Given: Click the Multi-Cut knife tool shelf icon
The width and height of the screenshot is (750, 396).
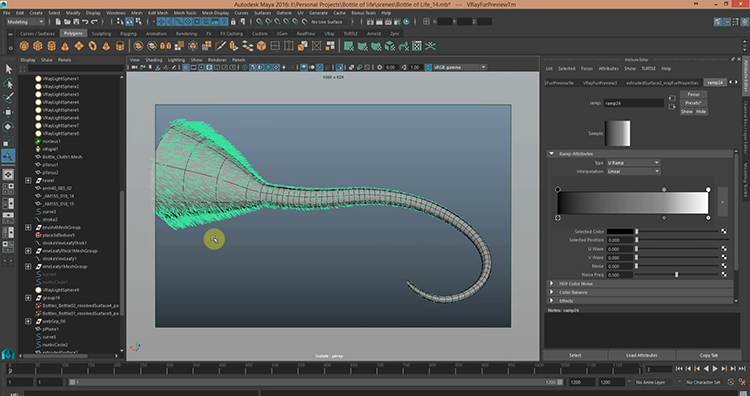Looking at the screenshot, I should [220, 46].
